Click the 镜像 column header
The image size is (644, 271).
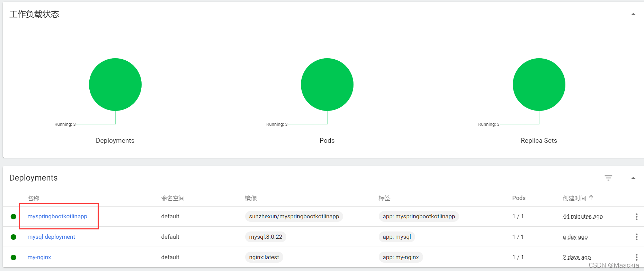(x=251, y=198)
